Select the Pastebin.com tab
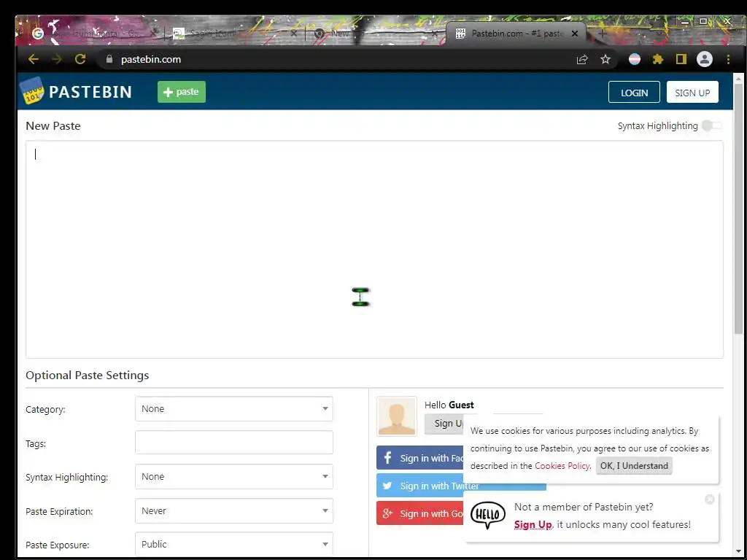This screenshot has width=747, height=560. pos(514,34)
